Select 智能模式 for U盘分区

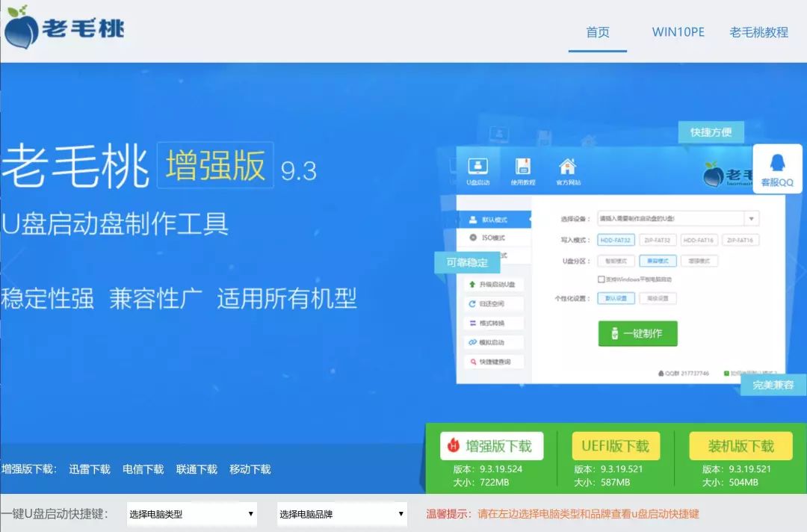(x=616, y=261)
